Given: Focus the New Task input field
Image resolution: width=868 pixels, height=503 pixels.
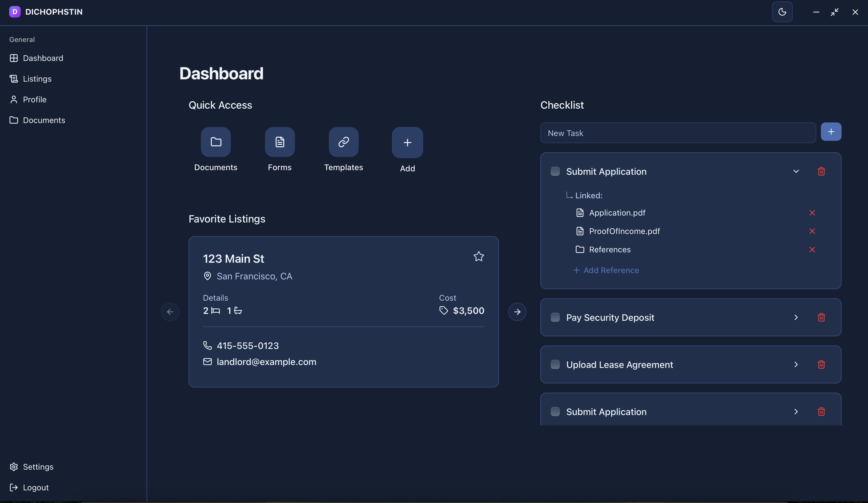Looking at the screenshot, I should pyautogui.click(x=677, y=133).
